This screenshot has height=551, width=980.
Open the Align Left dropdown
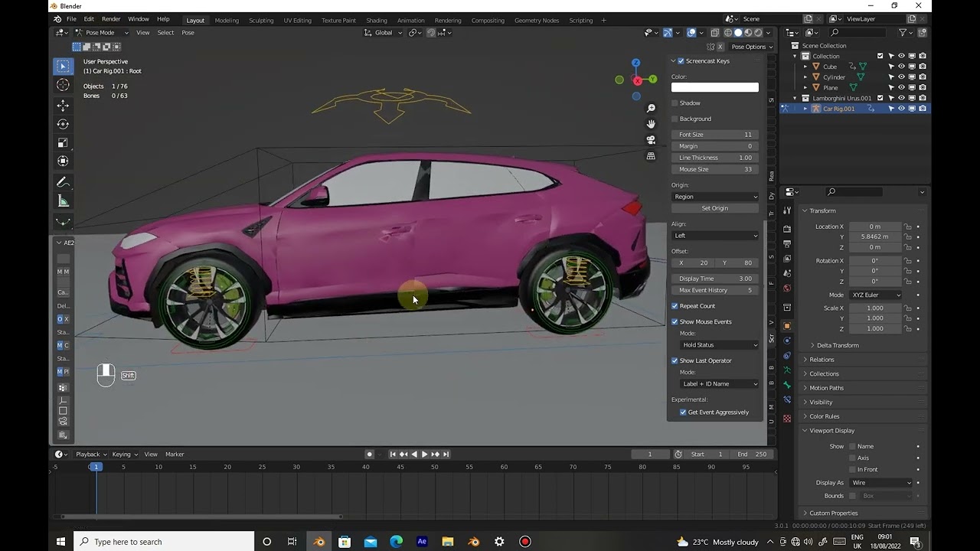point(715,236)
